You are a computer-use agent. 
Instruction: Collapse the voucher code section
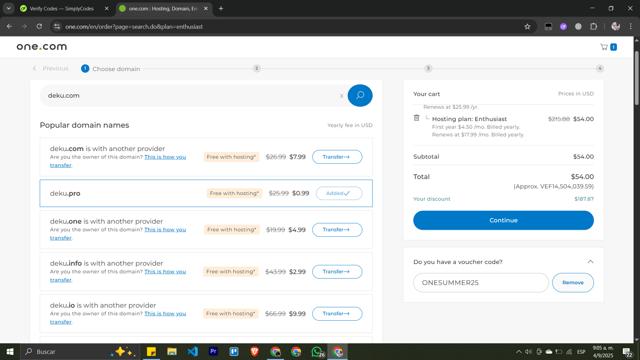pos(590,262)
